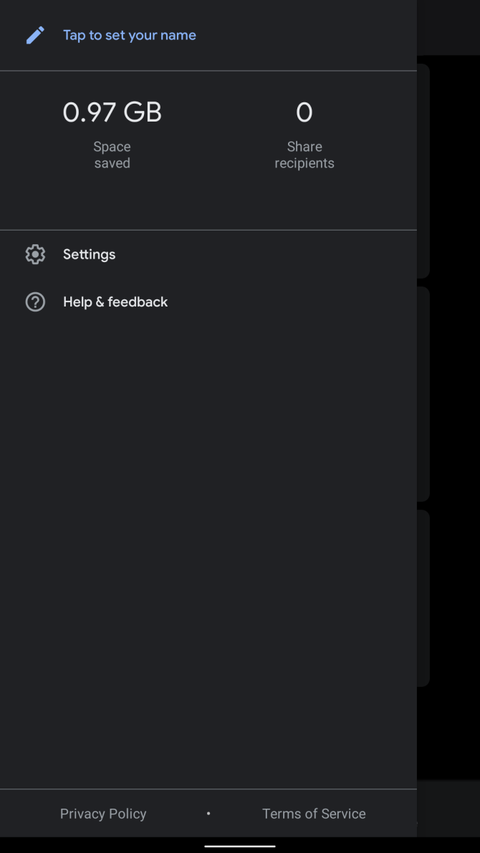Tap the pencil edit icon
The width and height of the screenshot is (480, 853).
pyautogui.click(x=35, y=35)
